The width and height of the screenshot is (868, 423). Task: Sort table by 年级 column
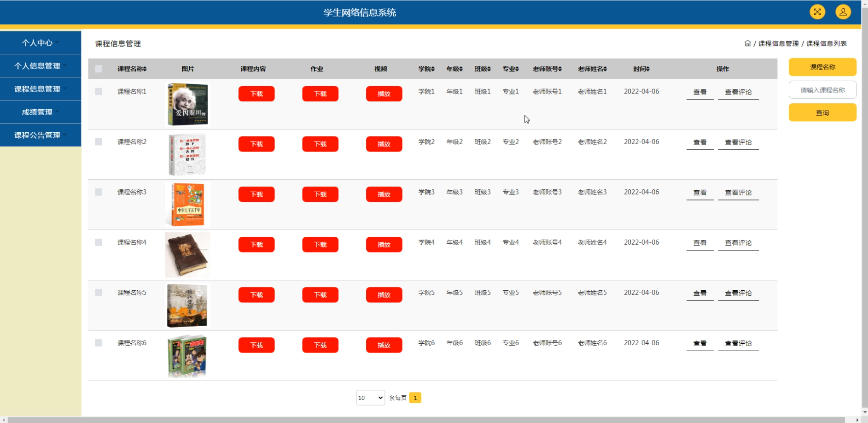pos(454,69)
